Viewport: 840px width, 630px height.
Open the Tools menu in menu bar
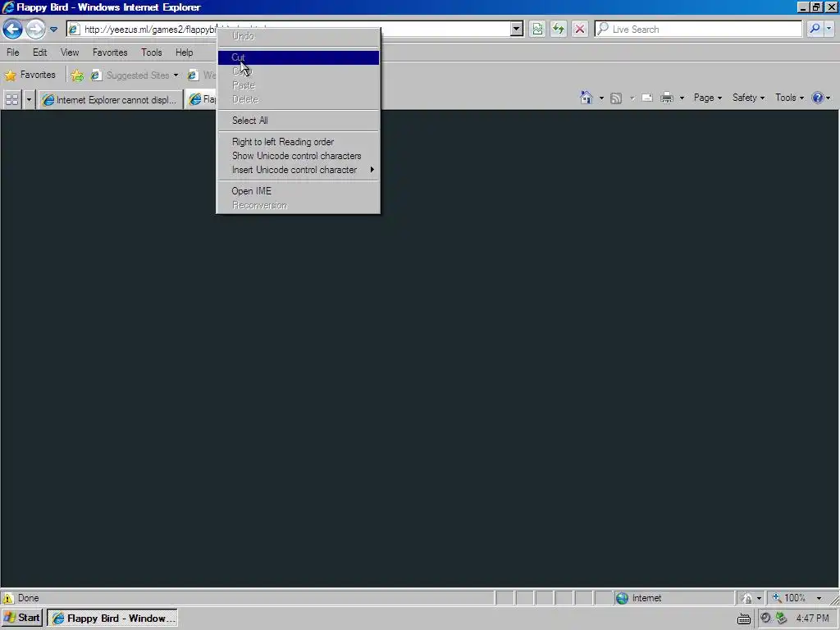click(152, 52)
